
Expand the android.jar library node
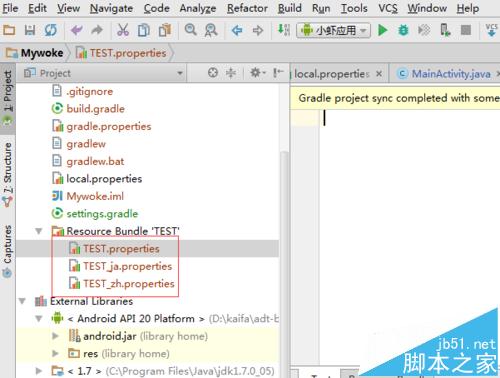coord(55,336)
